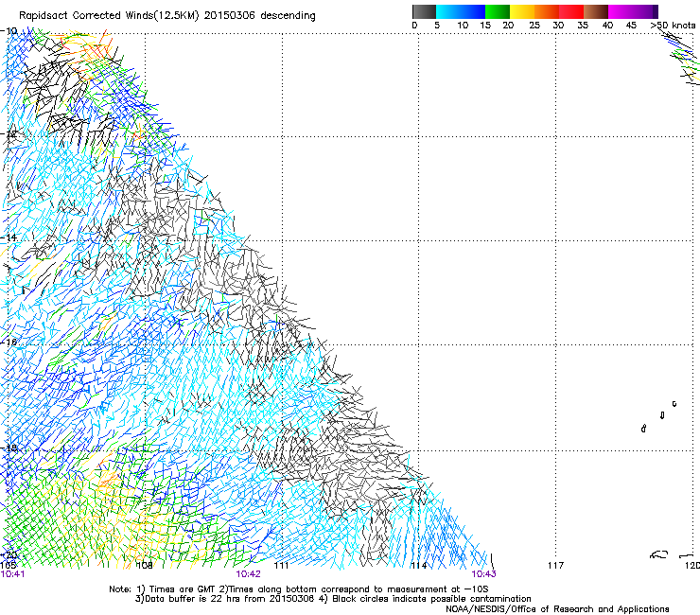Screen dimensions: 700x615
Task: Click the legend tick label 40
Action: tap(607, 26)
